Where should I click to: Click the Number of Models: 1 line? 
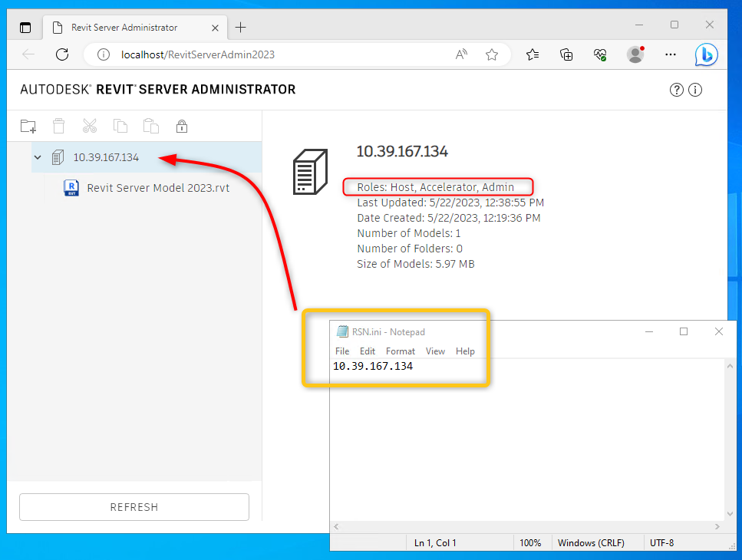click(x=409, y=234)
